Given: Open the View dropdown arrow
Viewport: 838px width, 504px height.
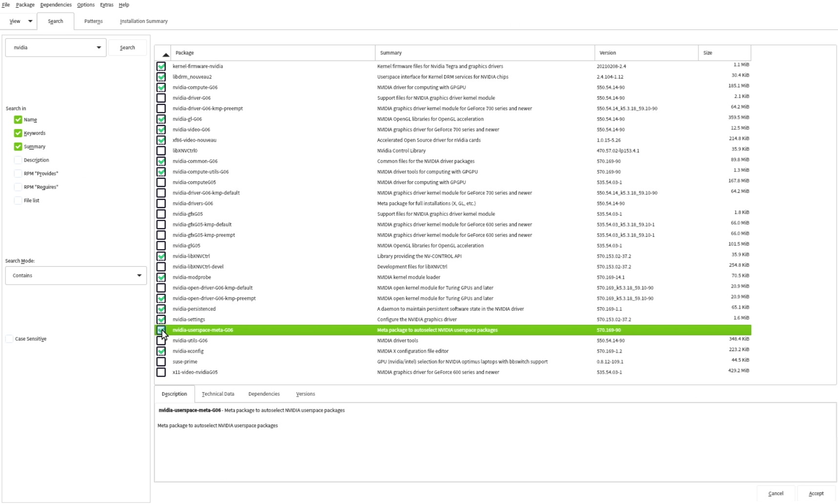Looking at the screenshot, I should pyautogui.click(x=30, y=21).
